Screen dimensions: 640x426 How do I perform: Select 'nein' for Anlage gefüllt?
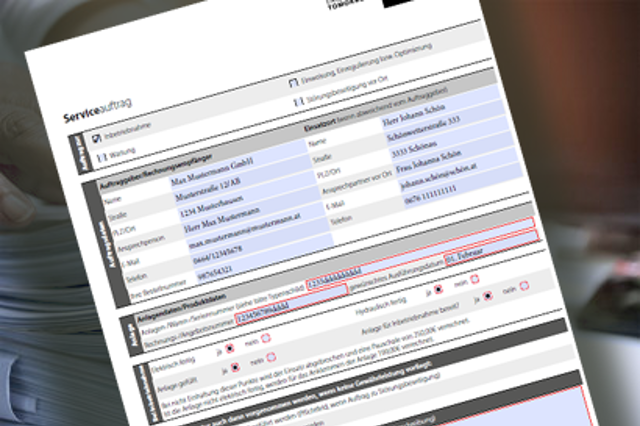pos(271,357)
